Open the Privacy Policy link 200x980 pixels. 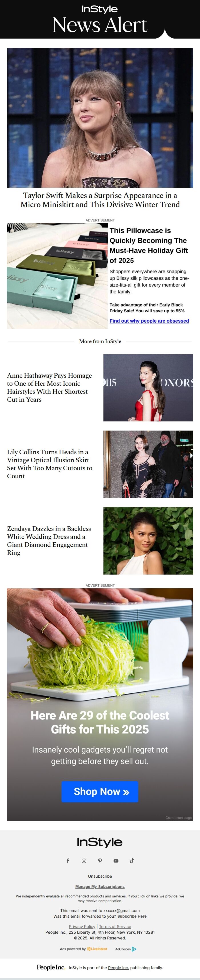pos(82,926)
